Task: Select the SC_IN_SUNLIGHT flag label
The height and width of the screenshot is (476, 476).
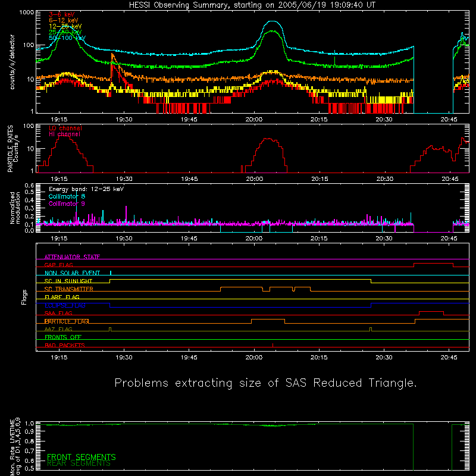Action: click(68, 281)
